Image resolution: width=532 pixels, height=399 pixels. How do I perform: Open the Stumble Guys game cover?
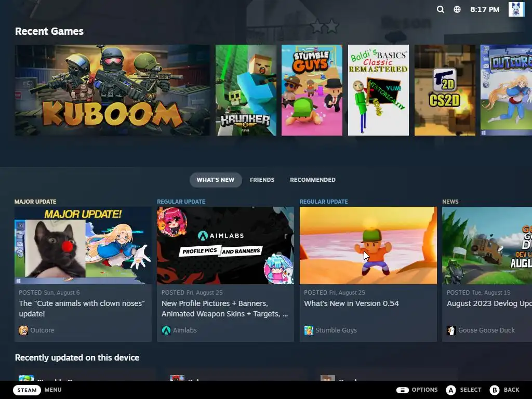point(312,90)
